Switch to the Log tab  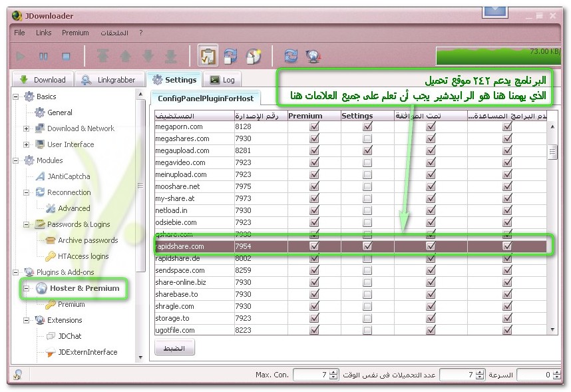[222, 80]
